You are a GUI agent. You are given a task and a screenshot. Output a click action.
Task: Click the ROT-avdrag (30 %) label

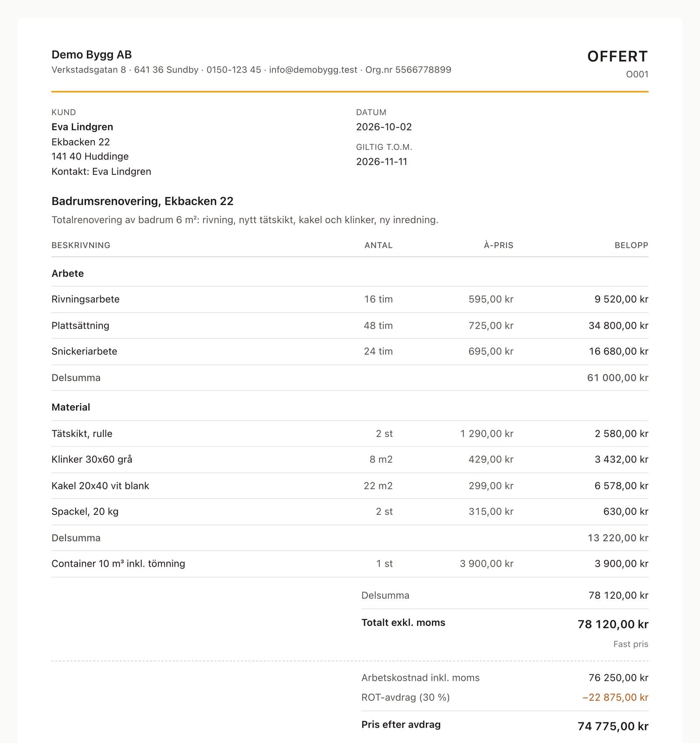click(x=406, y=698)
